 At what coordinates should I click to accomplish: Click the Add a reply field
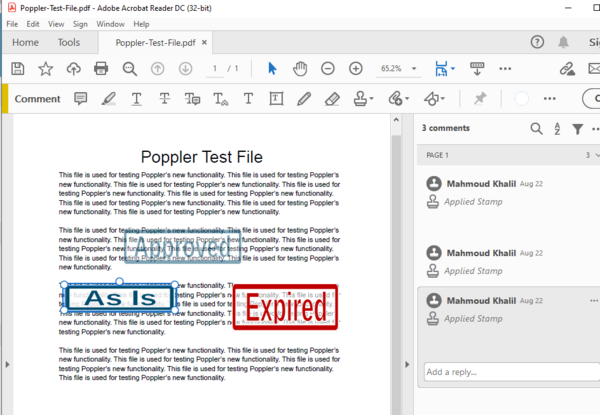click(510, 372)
